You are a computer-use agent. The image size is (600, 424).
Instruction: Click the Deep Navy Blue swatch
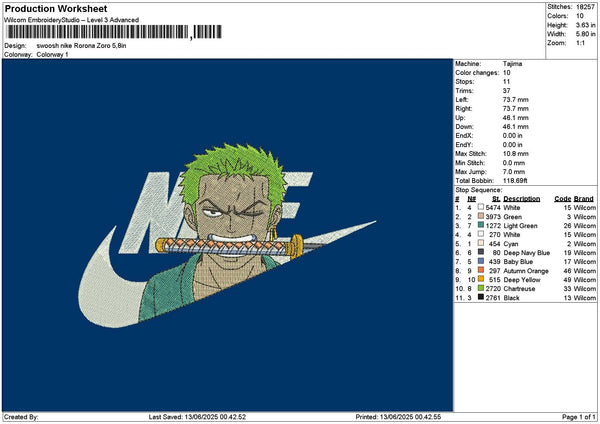tap(481, 252)
